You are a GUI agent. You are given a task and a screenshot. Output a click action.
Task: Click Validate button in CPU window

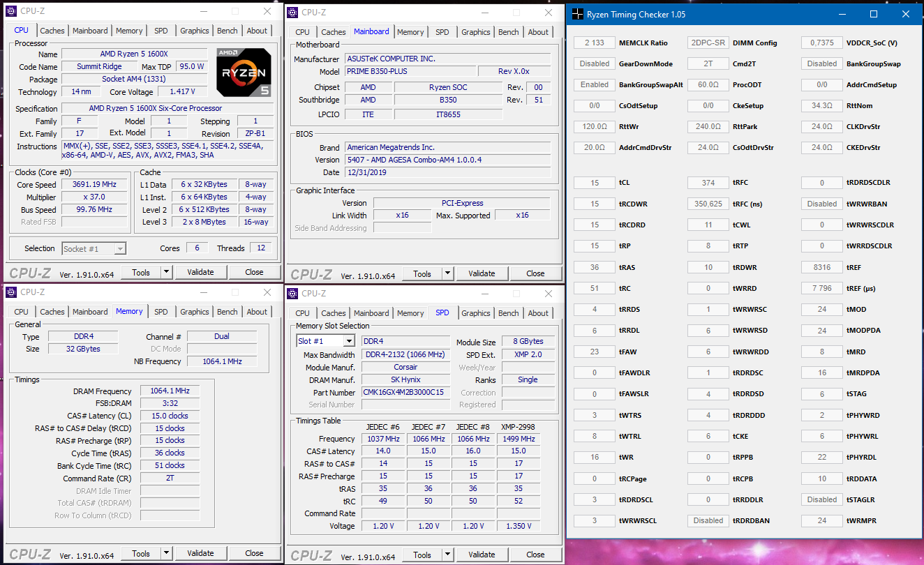click(x=200, y=272)
